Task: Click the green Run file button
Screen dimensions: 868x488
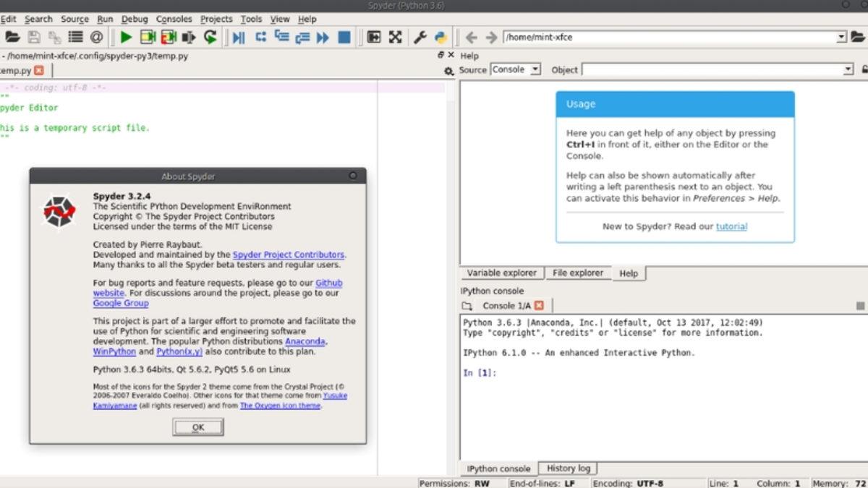Action: 126,37
